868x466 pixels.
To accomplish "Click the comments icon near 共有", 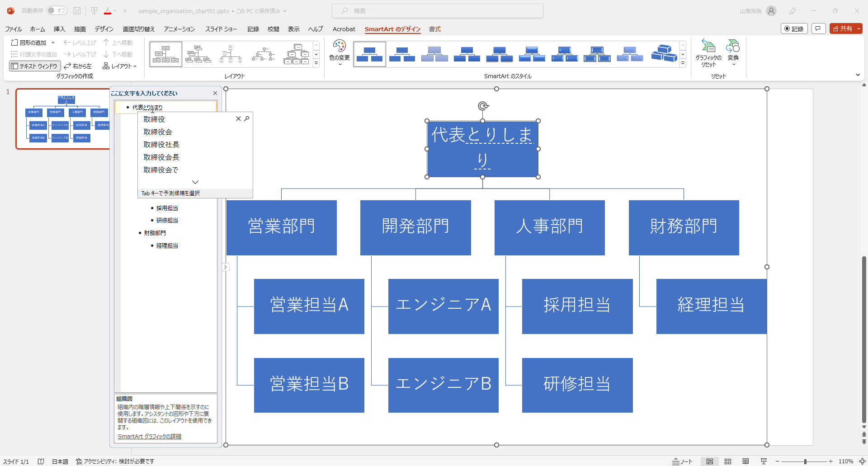I will click(818, 28).
